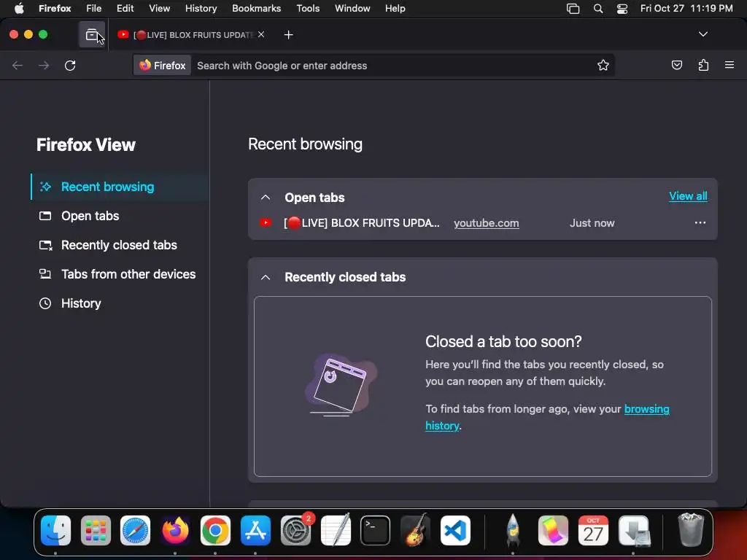The image size is (747, 560).
Task: Open Stage Manager icon in menu bar
Action: click(x=573, y=9)
